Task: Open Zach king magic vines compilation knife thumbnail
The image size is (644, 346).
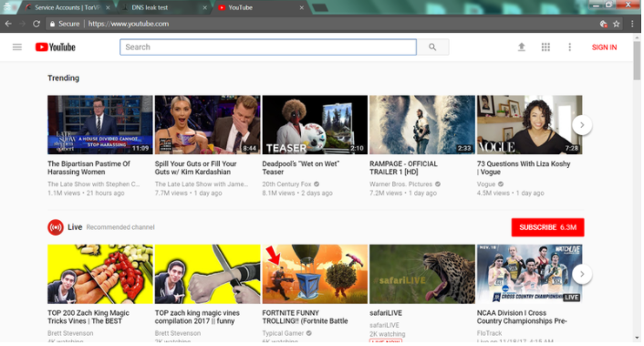Action: 207,274
